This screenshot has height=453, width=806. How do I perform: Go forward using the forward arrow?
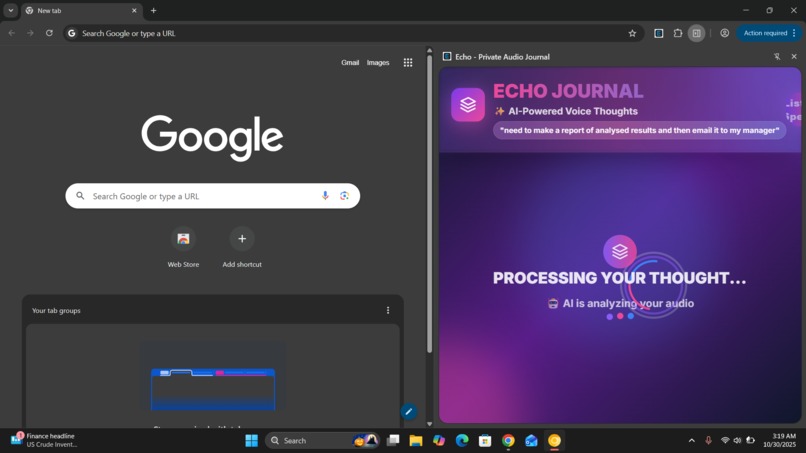30,33
